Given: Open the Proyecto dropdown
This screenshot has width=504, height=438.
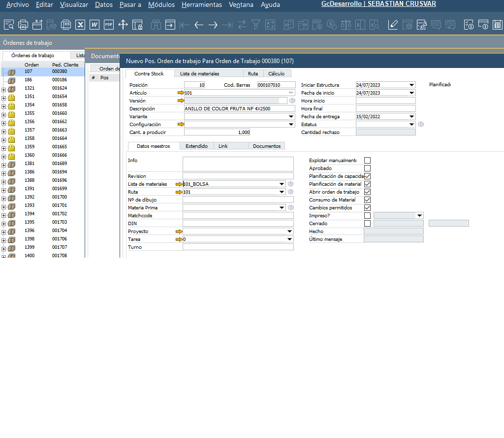Looking at the screenshot, I should (289, 232).
